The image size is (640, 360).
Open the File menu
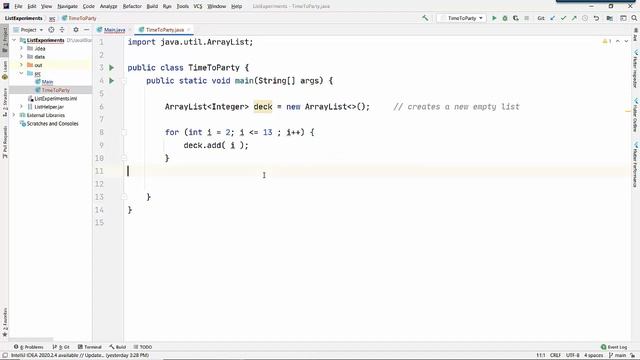click(18, 6)
